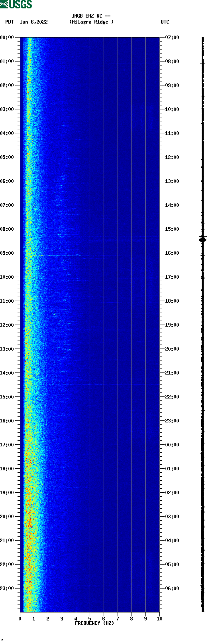Click the 23:00 UTC time label
The height and width of the screenshot is (644, 220).
tap(172, 421)
